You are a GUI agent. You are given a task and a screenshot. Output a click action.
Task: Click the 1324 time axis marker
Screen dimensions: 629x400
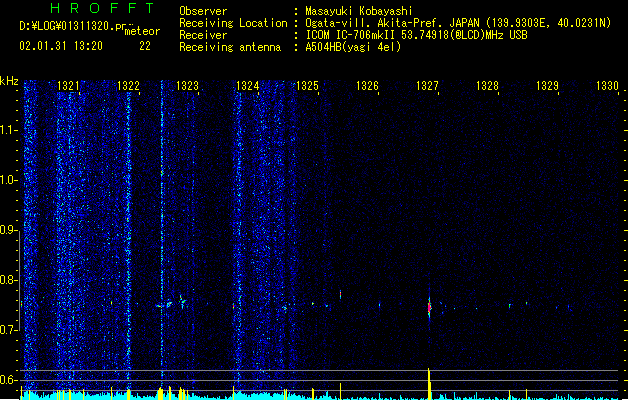[x=248, y=86]
